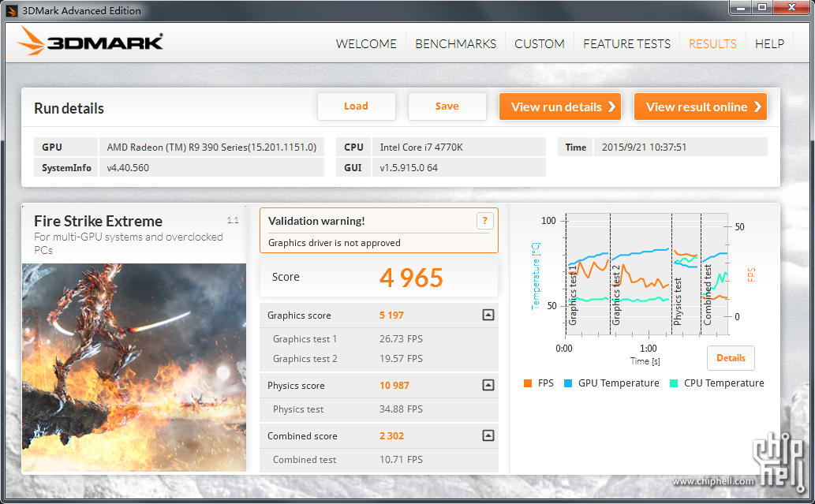The height and width of the screenshot is (504, 815).
Task: Minimize the 3DMark window
Action: [x=741, y=8]
